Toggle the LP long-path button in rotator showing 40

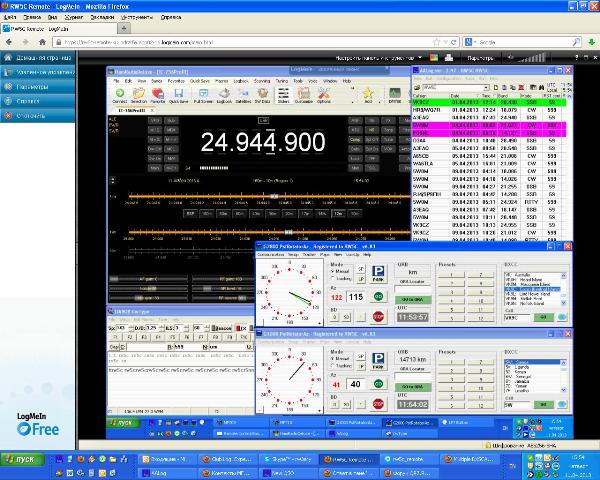click(360, 366)
